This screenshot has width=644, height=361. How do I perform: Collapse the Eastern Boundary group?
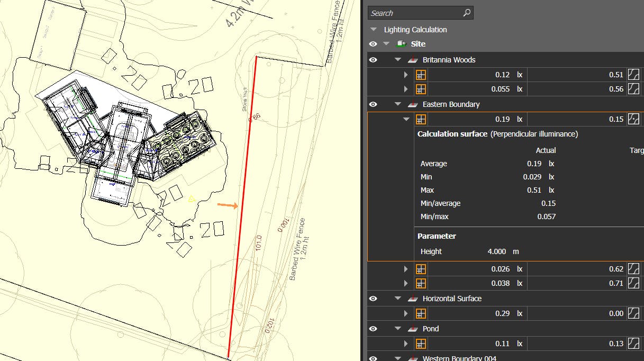[x=398, y=104]
